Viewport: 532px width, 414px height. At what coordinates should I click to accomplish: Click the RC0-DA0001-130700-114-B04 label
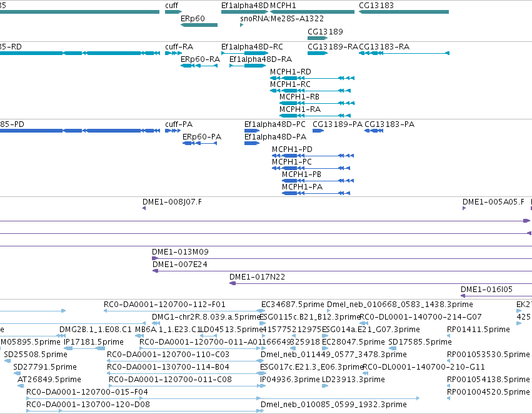click(x=168, y=368)
